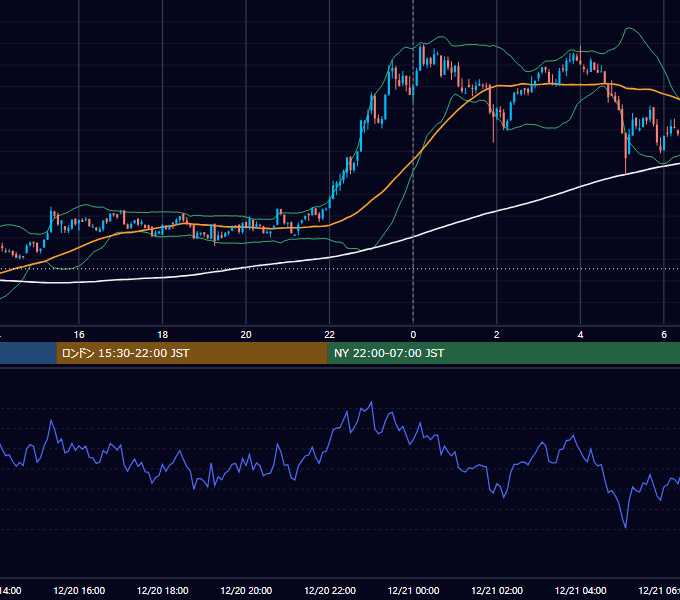Click the hour label 0 on price chart axis
The image size is (680, 600).
[413, 335]
